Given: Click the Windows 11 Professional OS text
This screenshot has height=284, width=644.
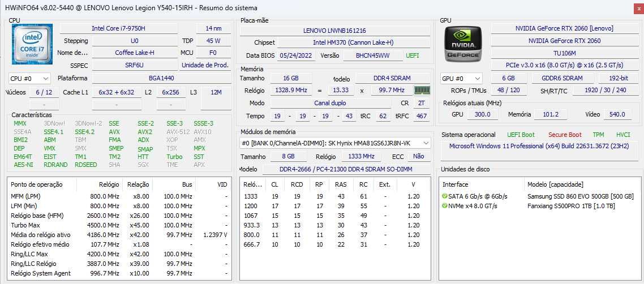Looking at the screenshot, I should coord(539,146).
